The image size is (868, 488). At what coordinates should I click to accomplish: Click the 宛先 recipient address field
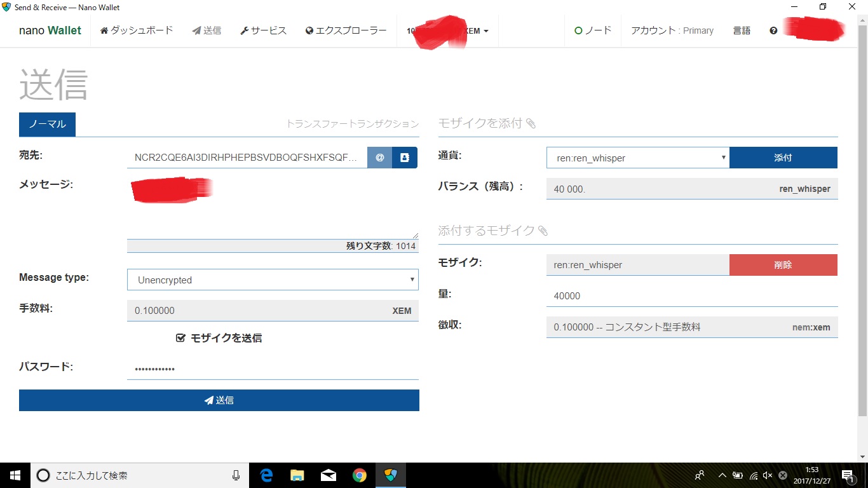(247, 158)
